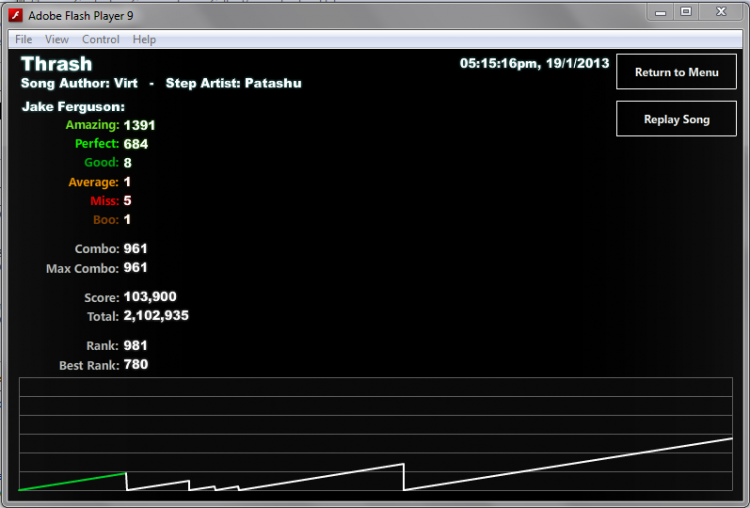Click the Replay Song button

(676, 119)
